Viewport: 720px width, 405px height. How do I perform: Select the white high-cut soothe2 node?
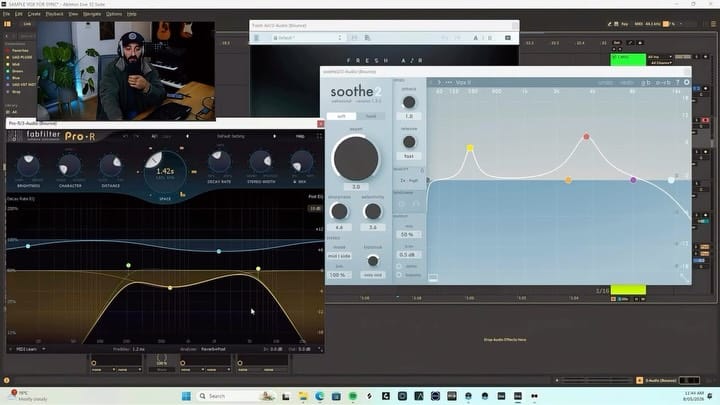click(671, 180)
